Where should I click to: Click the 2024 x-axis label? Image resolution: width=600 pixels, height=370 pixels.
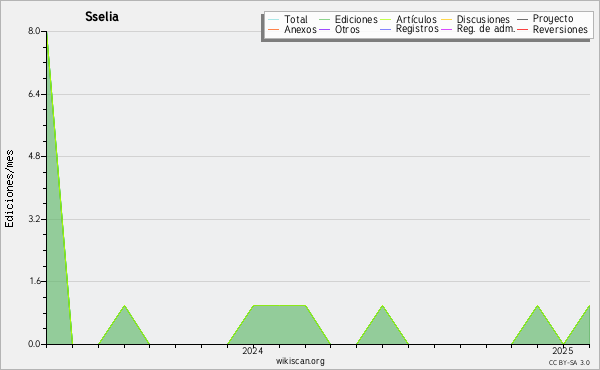click(x=253, y=351)
